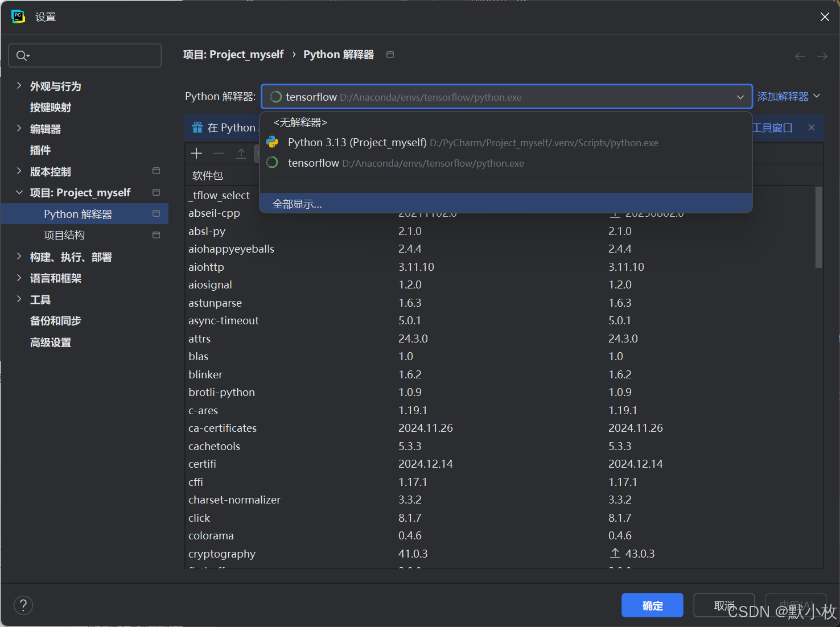Select the cryptography package row

[501, 554]
